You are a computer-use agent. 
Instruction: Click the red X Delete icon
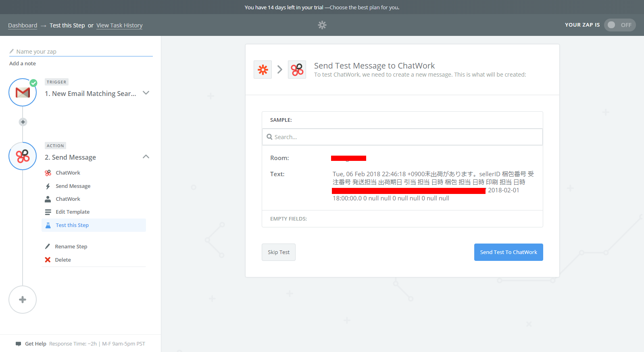48,260
